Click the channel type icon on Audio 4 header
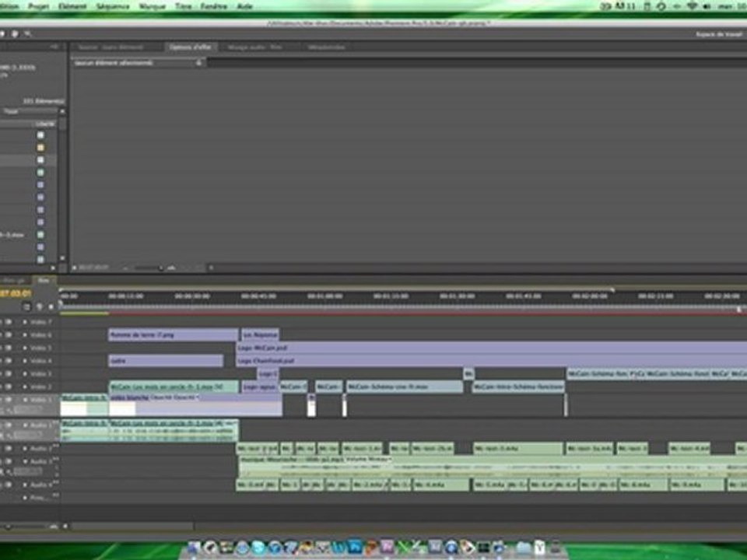This screenshot has width=747, height=560. pyautogui.click(x=56, y=483)
